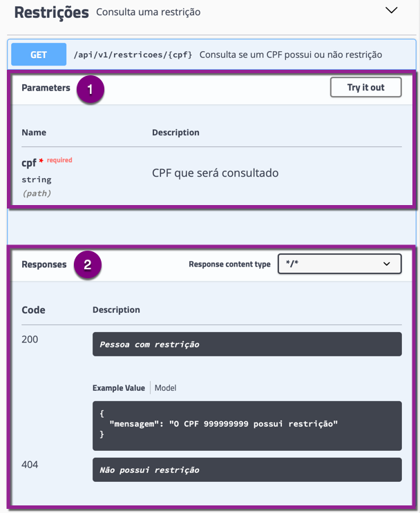Collapse the Restrições section chevron
The image size is (420, 513).
coord(391,10)
